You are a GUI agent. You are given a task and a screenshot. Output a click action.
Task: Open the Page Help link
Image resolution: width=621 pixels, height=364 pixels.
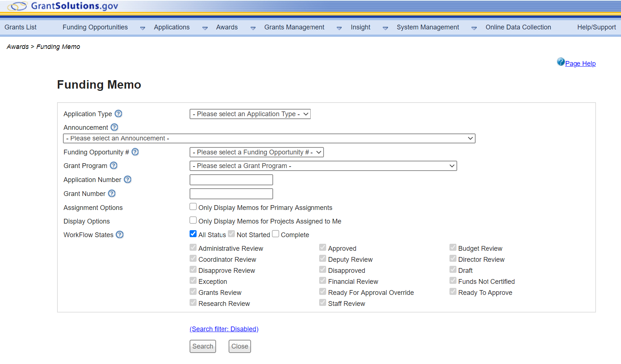point(580,64)
